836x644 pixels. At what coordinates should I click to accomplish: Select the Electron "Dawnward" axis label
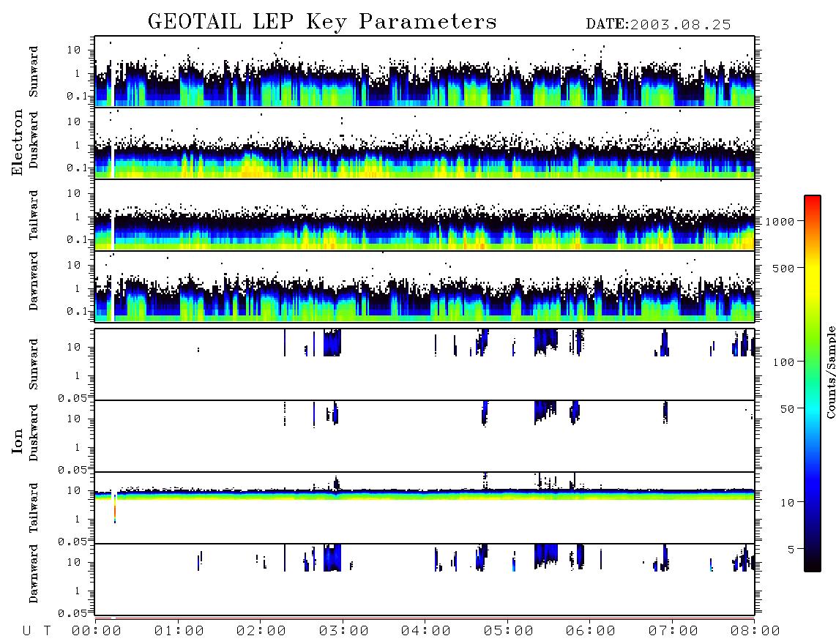coord(34,281)
